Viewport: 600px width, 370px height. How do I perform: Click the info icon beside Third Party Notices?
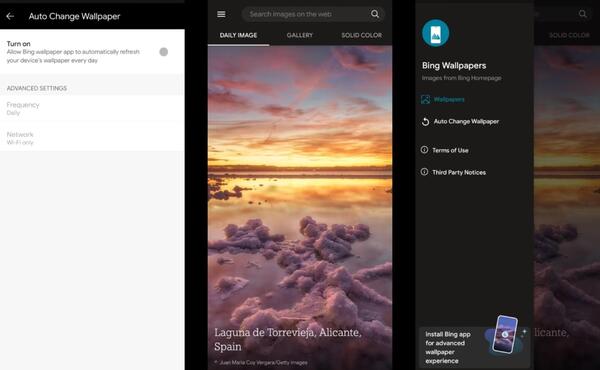(424, 172)
